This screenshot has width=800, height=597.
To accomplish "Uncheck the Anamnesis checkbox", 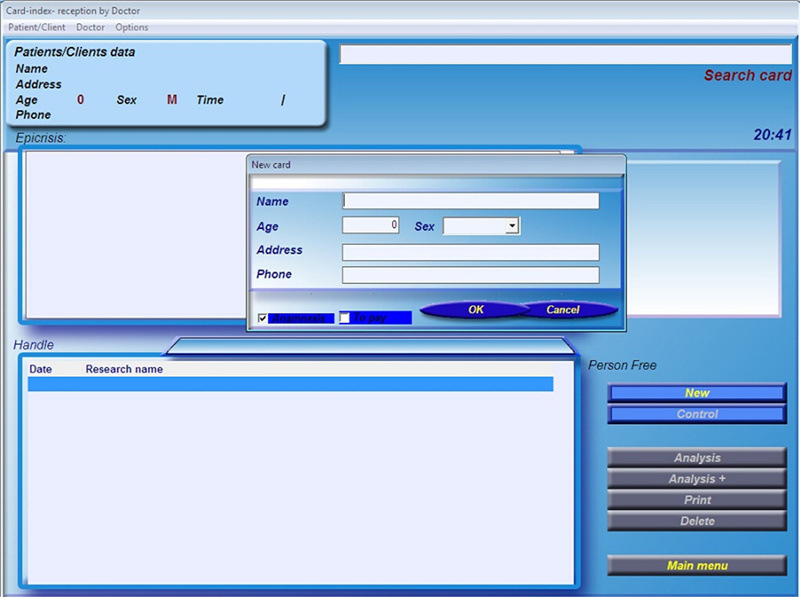I will 263,318.
